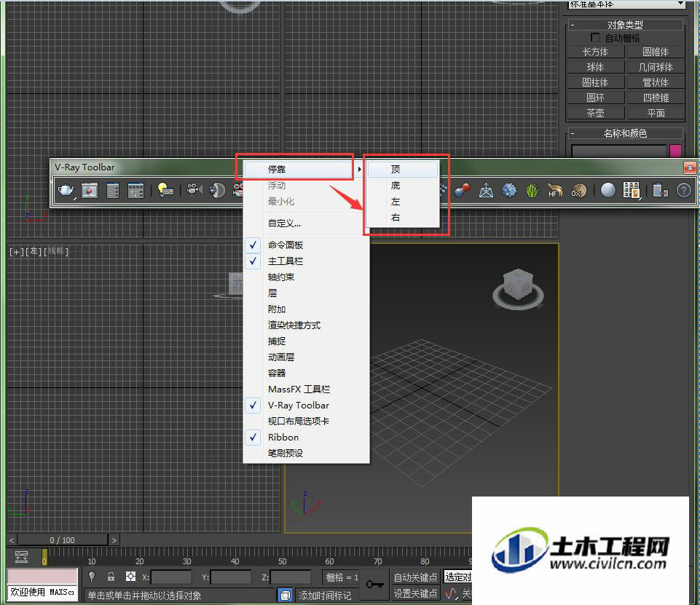The width and height of the screenshot is (700, 605).
Task: Choose MassFX 工具栏 from context menu
Action: point(306,389)
